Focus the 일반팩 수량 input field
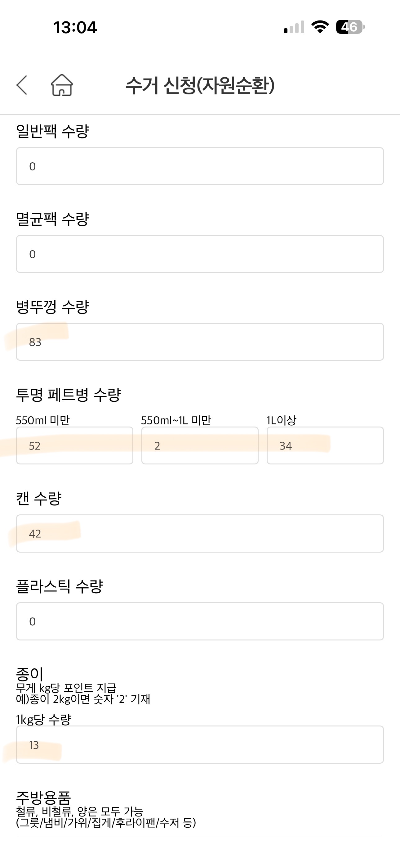 click(x=200, y=166)
